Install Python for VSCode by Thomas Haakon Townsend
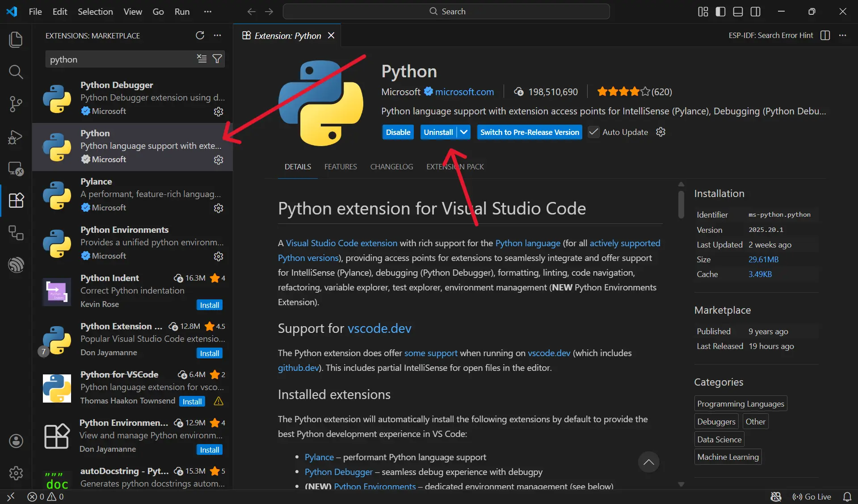Viewport: 858px width, 504px height. pos(192,402)
